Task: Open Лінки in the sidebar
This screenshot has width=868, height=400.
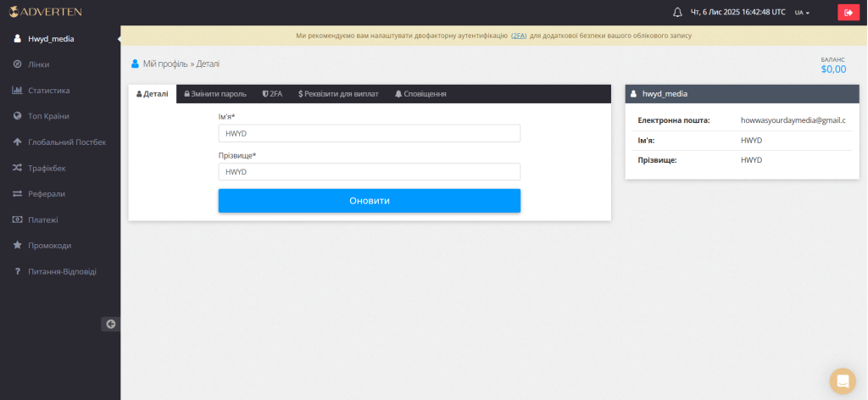Action: tap(39, 64)
